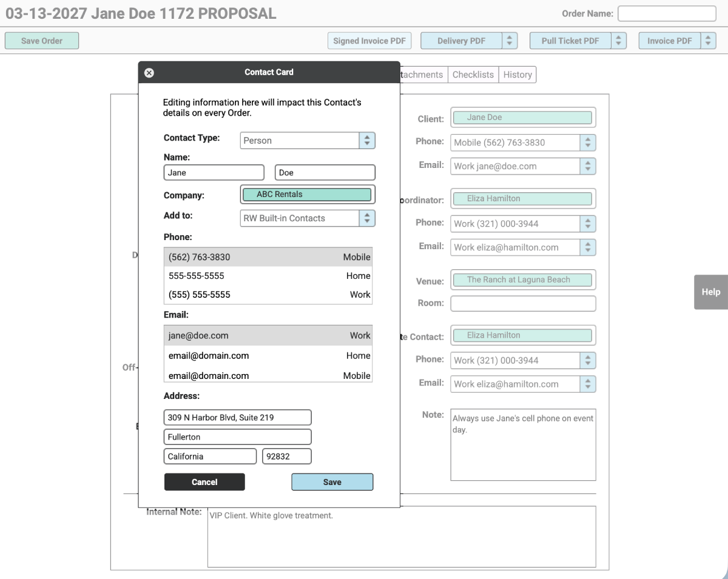Open the Add to dropdown showing RW Built-in Contacts
The image size is (728, 579).
[308, 218]
